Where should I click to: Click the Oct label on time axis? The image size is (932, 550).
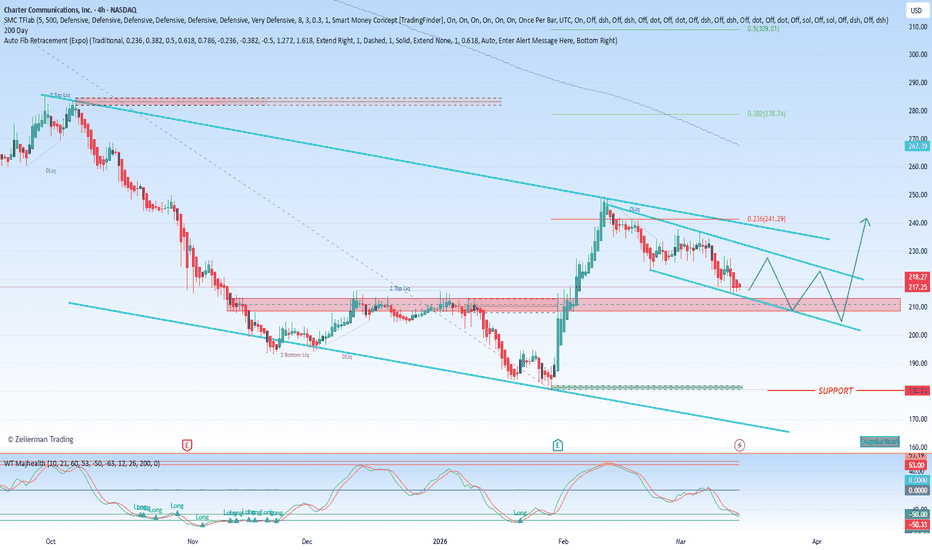tap(51, 542)
